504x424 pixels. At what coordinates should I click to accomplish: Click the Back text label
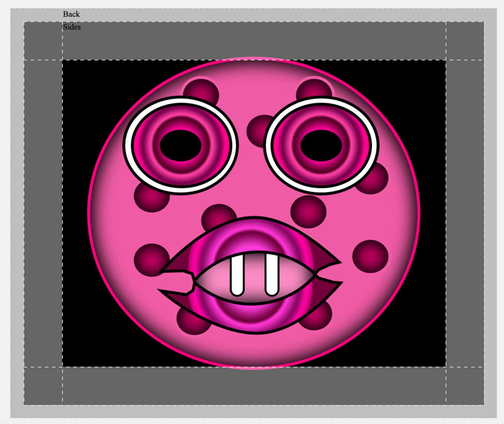tap(71, 14)
